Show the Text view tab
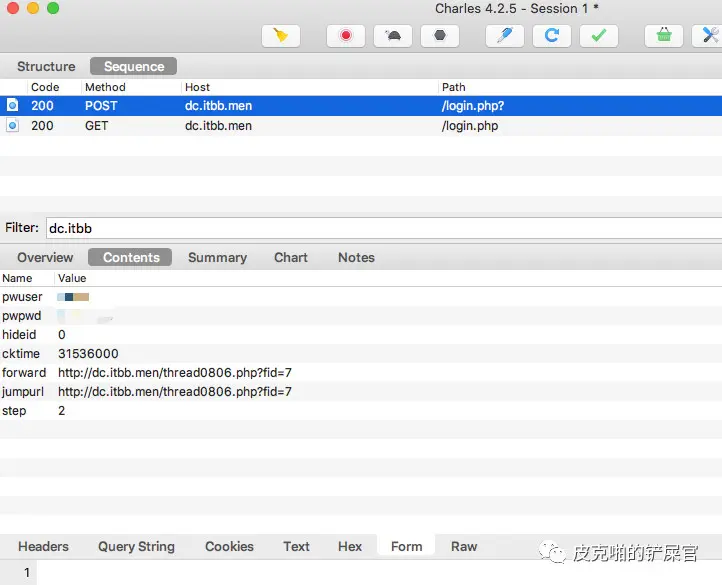Image resolution: width=722 pixels, height=585 pixels. click(296, 546)
